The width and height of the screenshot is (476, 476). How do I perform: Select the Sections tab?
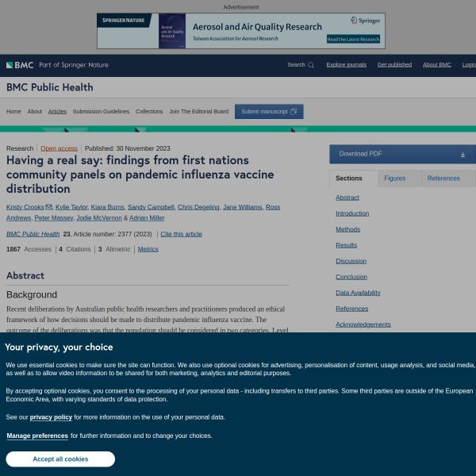coord(349,178)
